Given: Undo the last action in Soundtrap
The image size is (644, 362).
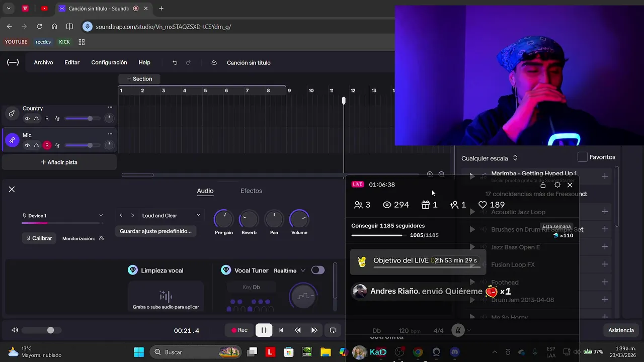Looking at the screenshot, I should pyautogui.click(x=175, y=63).
